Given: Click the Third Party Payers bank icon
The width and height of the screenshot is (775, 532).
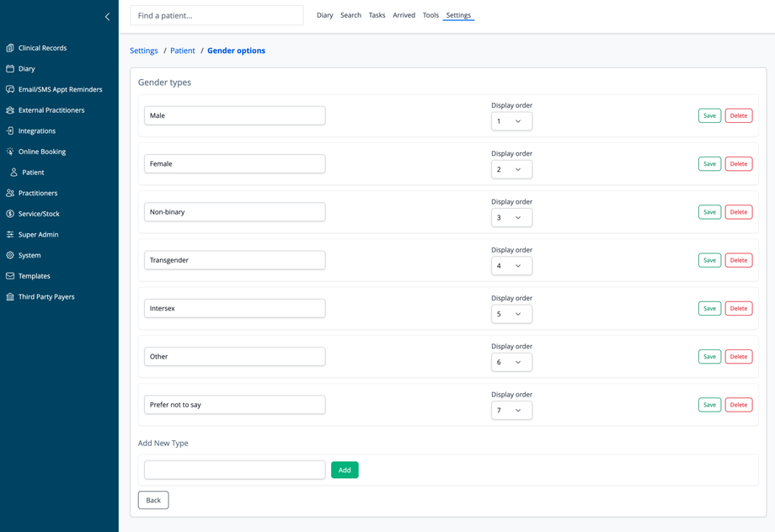Looking at the screenshot, I should [10, 297].
